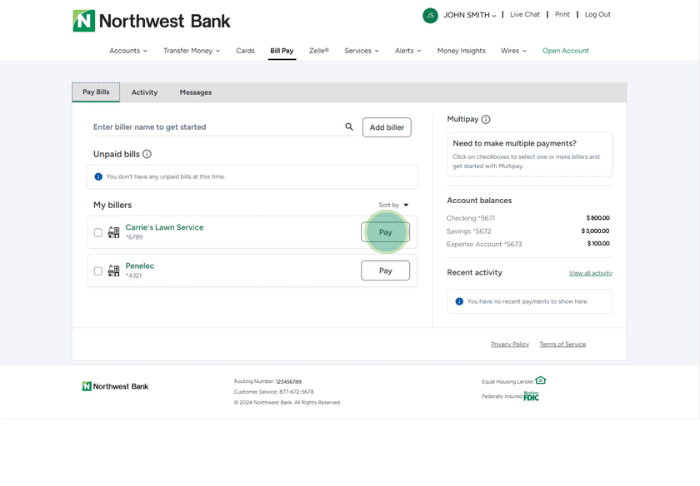The image size is (700, 486).
Task: Click the Unpaid bills info icon
Action: (x=147, y=154)
